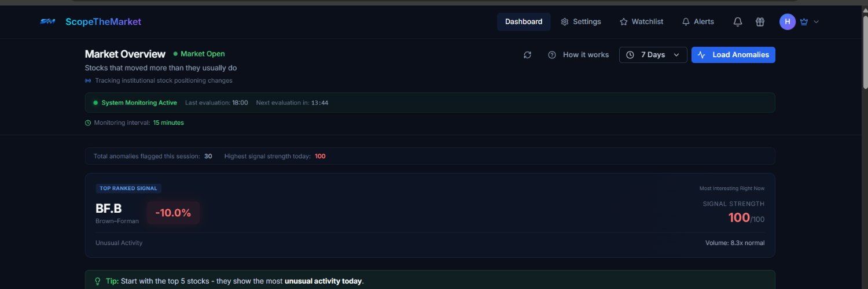
Task: Click highest signal strength value 100
Action: pos(320,156)
